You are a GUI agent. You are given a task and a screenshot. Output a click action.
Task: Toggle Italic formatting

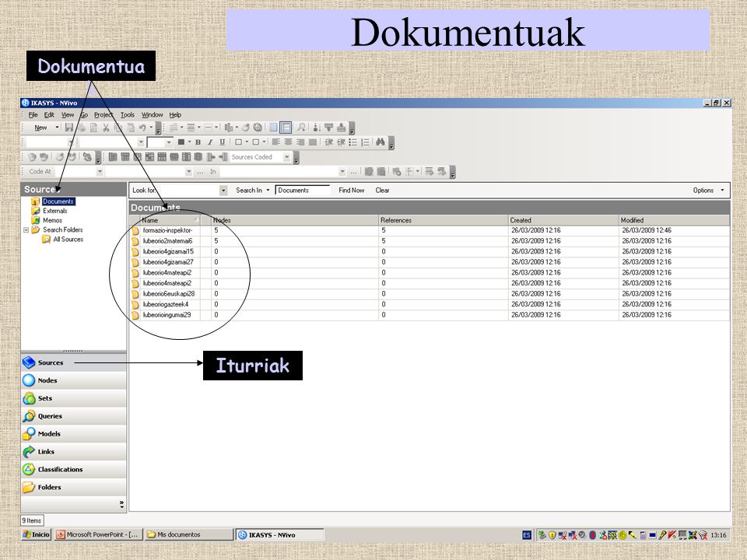(209, 142)
